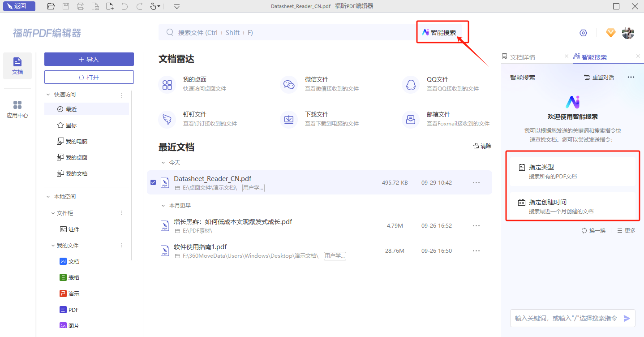Click the search files input field
The height and width of the screenshot is (337, 644).
(x=287, y=33)
